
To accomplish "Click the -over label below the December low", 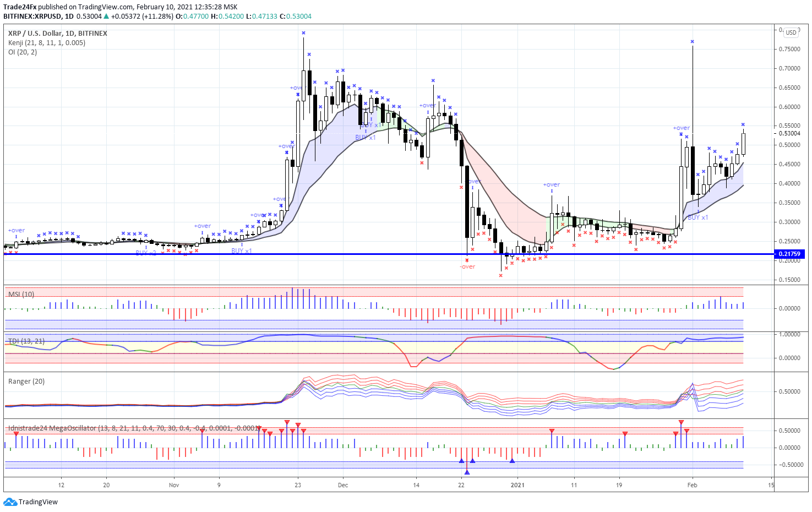I will click(467, 266).
